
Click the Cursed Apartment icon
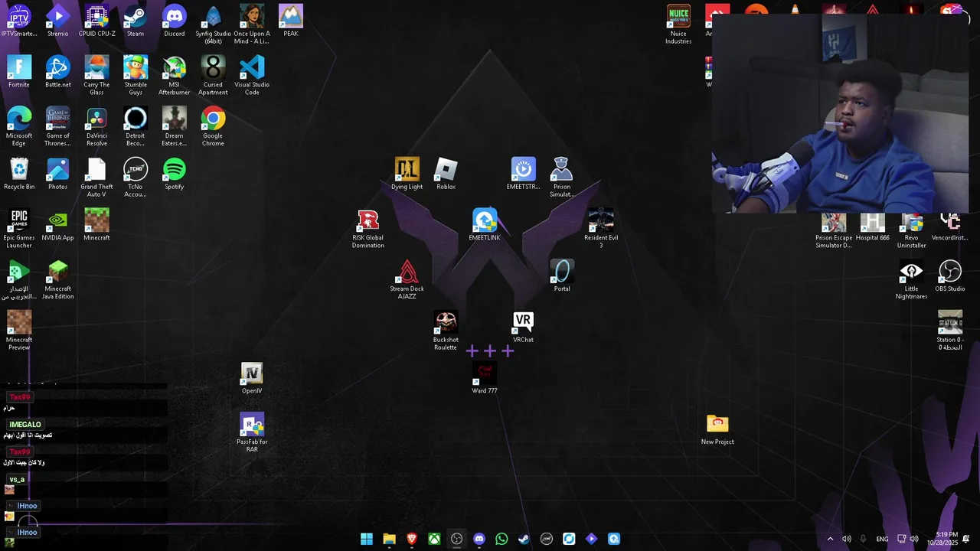(213, 76)
